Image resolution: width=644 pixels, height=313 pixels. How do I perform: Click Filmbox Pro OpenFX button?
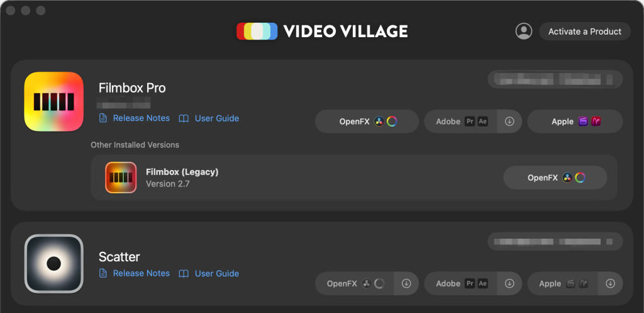pyautogui.click(x=367, y=122)
